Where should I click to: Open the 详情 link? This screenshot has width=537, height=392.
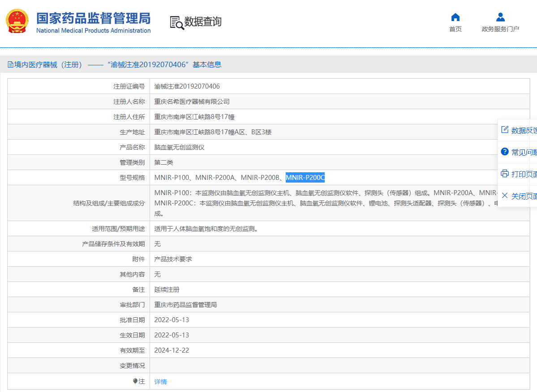(x=161, y=382)
